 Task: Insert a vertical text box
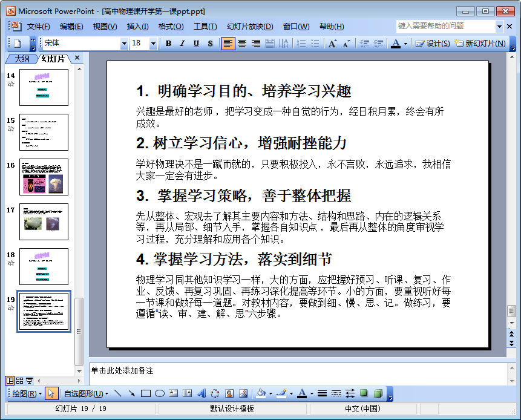(x=188, y=394)
